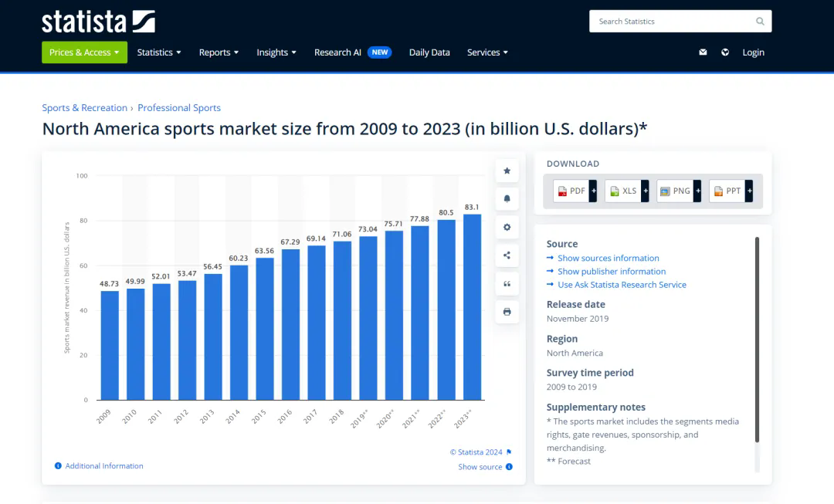Open the Daily Data page
834x504 pixels.
click(429, 52)
